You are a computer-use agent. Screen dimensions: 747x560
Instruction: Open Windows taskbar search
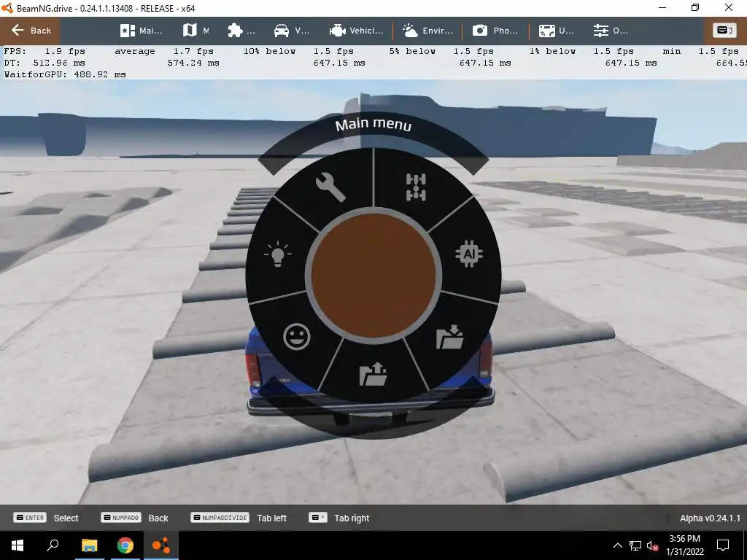(53, 545)
